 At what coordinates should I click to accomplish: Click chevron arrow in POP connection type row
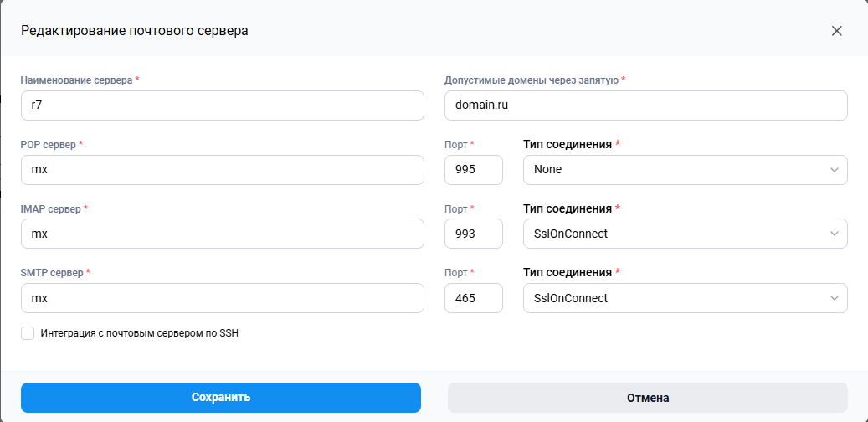tap(834, 170)
